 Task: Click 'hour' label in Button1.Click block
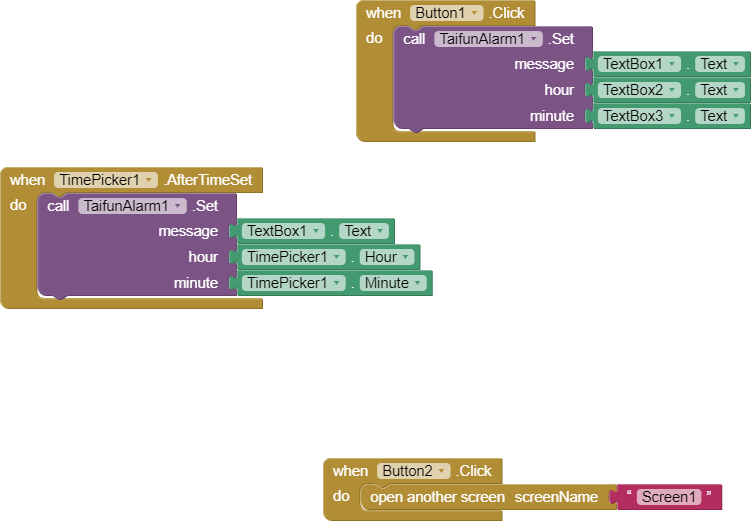click(559, 90)
